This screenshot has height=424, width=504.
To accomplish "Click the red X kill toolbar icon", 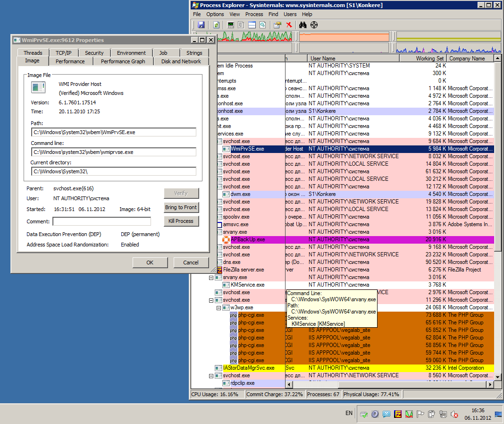I will click(x=289, y=25).
